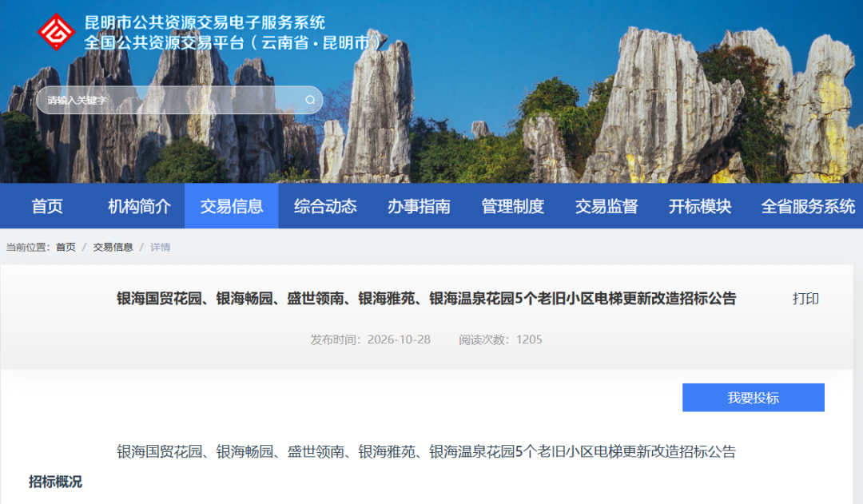Click the repeated announcement title in body
863x504 pixels.
click(427, 452)
